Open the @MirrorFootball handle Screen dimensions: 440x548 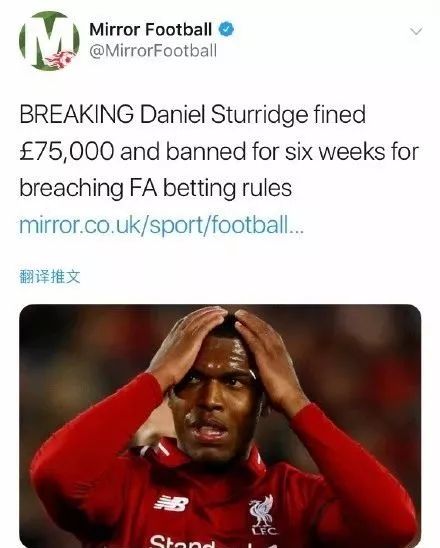click(x=153, y=51)
